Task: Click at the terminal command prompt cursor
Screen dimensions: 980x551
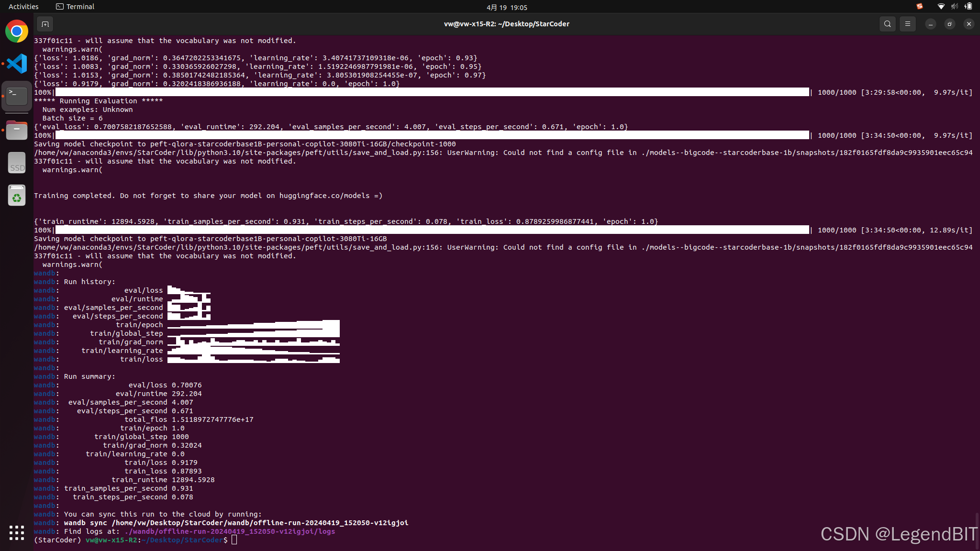Action: (234, 540)
